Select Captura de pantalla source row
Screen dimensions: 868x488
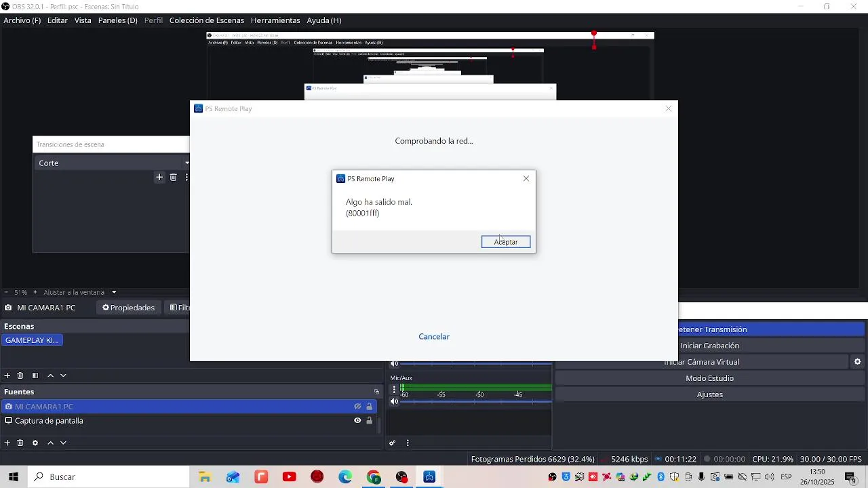point(190,420)
